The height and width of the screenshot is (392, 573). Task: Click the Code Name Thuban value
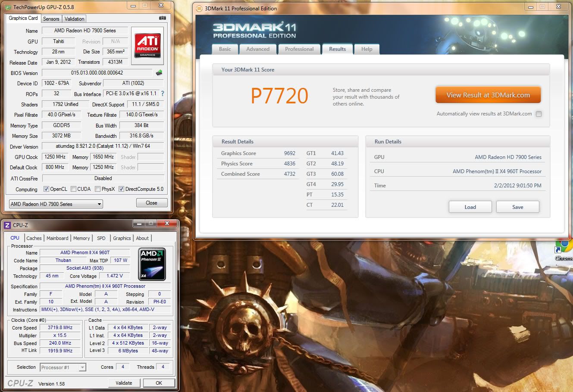pos(63,260)
